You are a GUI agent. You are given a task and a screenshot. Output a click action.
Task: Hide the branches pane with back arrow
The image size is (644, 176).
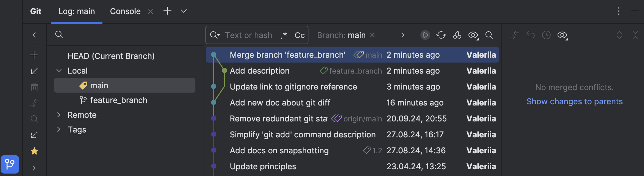(34, 35)
